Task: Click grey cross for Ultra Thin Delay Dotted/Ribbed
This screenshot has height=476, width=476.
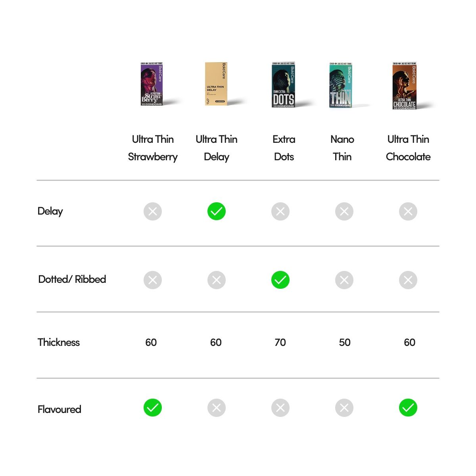Action: click(x=217, y=280)
